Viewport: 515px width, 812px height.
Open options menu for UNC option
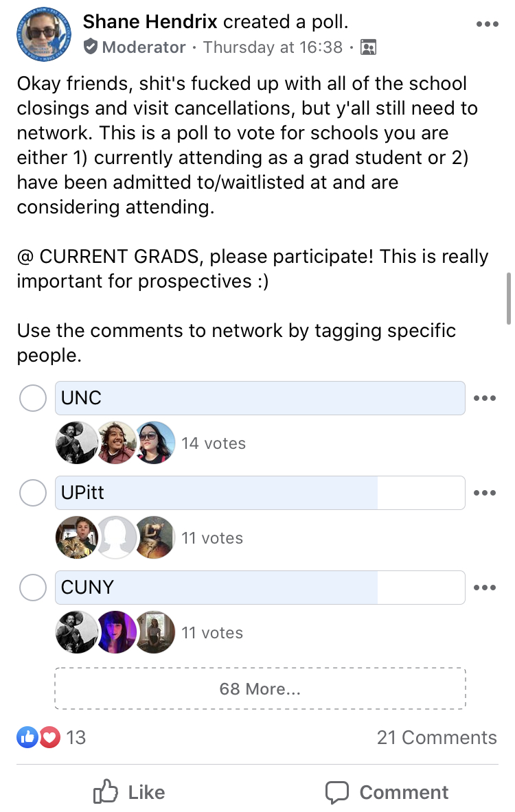click(x=485, y=398)
